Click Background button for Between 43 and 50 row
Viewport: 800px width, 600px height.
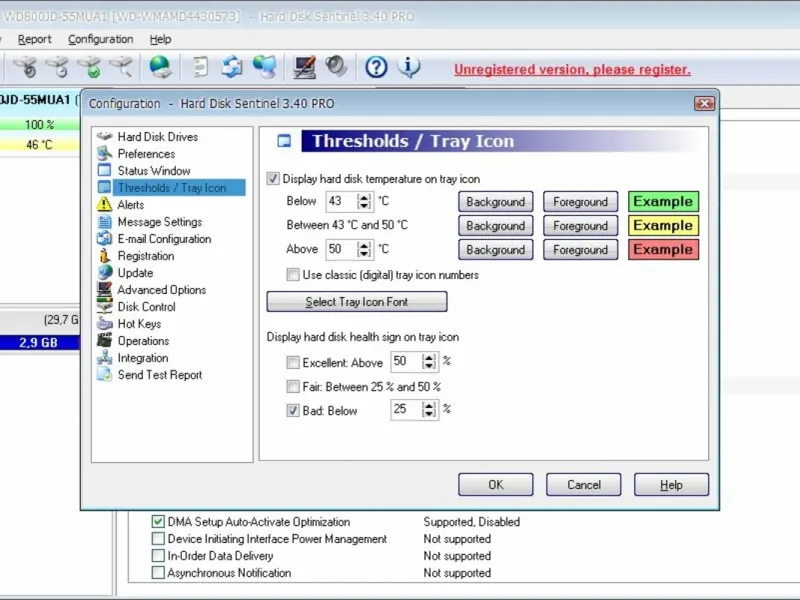(x=495, y=226)
